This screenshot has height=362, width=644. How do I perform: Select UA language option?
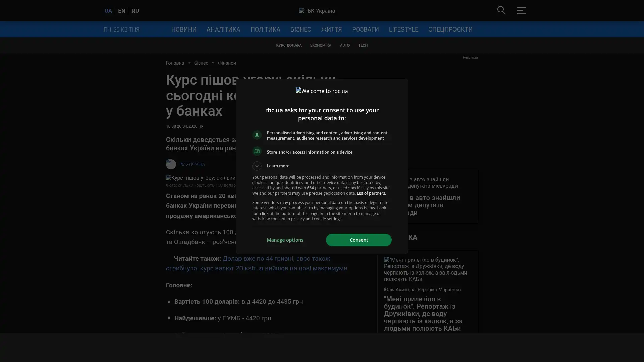108,11
